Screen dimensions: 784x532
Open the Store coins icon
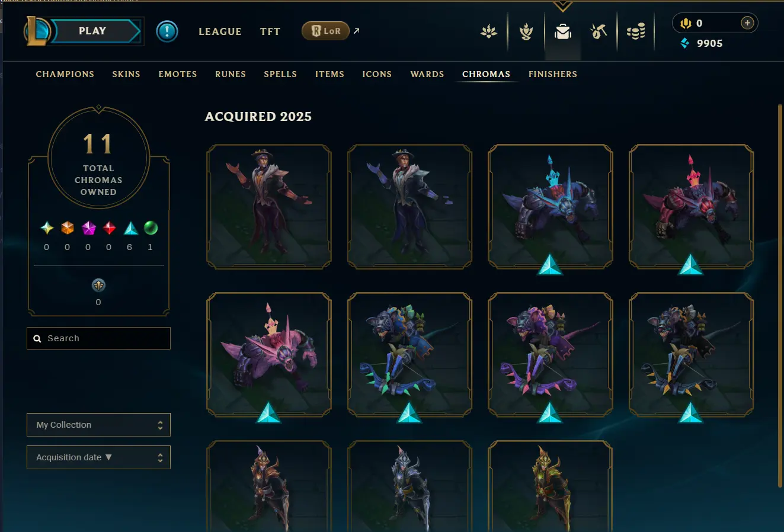(x=636, y=31)
